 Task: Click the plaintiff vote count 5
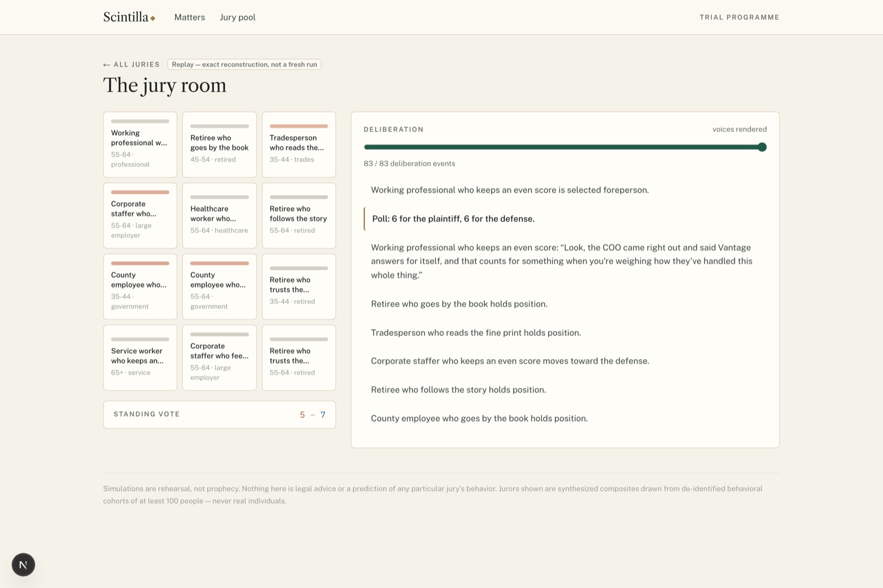(x=302, y=415)
